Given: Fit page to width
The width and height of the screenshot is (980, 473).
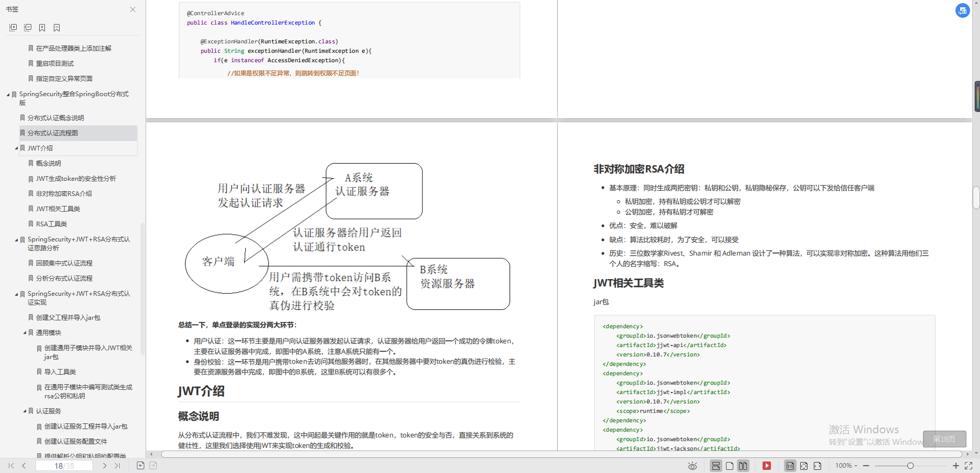Looking at the screenshot, I should [x=817, y=466].
